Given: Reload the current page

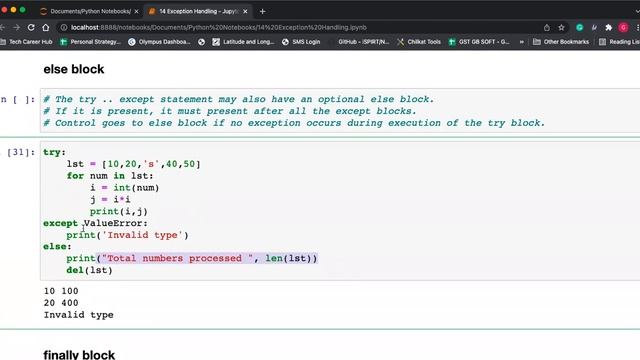Looking at the screenshot, I should 31,27.
